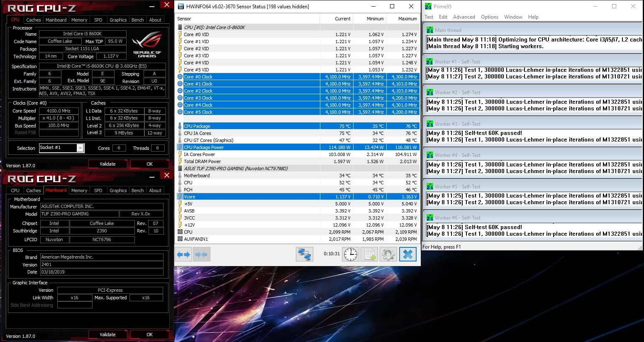Viewport: 644px width, 342px height.
Task: Start logging with the sheet plus icon
Action: 369,254
